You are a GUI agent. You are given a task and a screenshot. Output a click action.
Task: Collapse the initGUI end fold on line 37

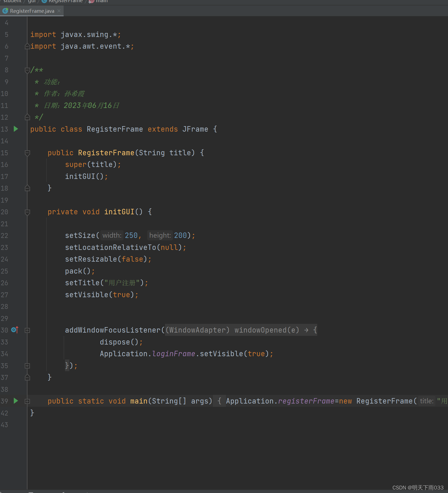(x=27, y=377)
